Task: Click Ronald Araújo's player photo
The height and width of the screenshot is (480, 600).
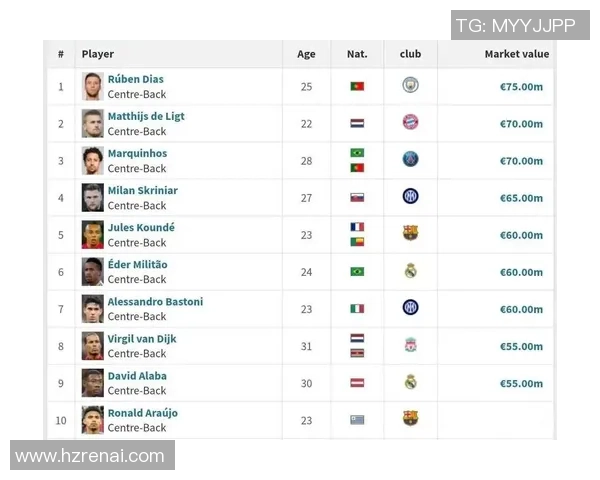Action: (93, 420)
